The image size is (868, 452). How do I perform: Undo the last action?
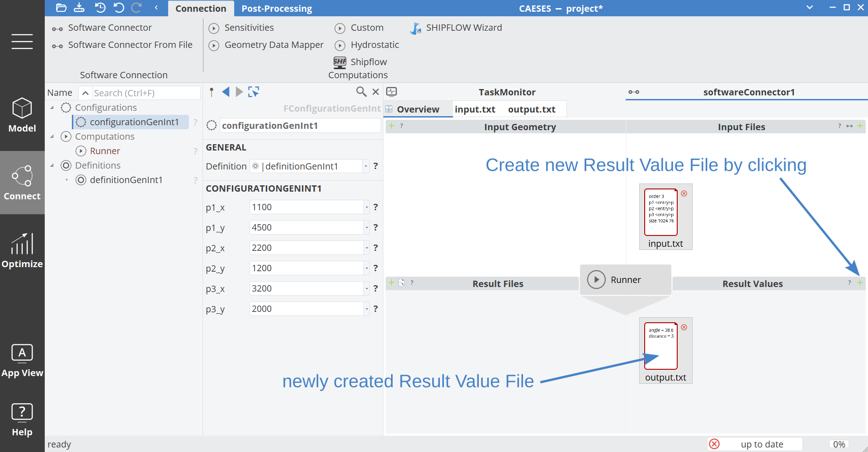(118, 8)
